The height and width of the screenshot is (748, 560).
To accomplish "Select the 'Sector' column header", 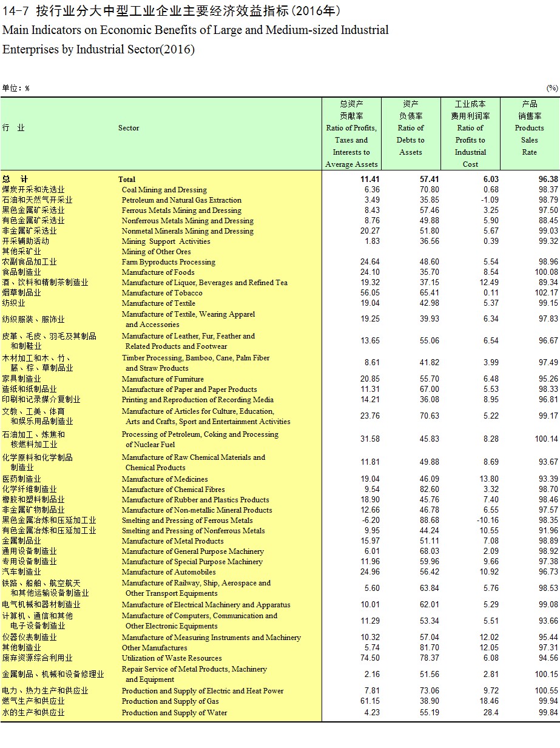I will [x=129, y=128].
